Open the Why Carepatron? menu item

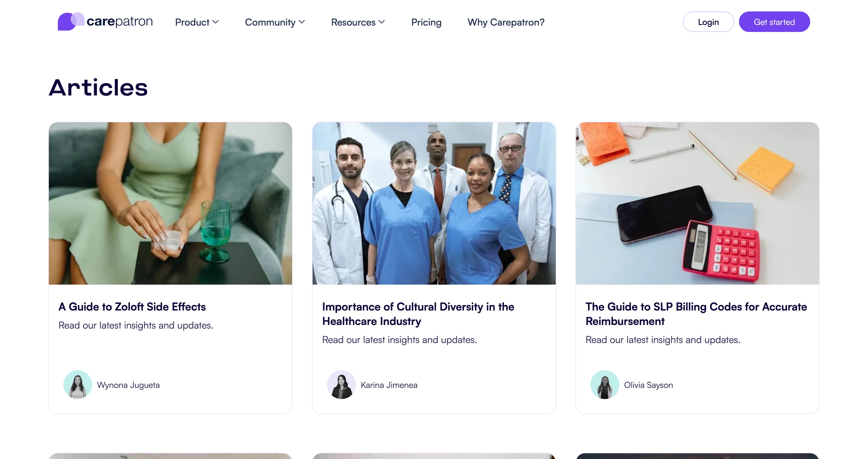pos(506,22)
